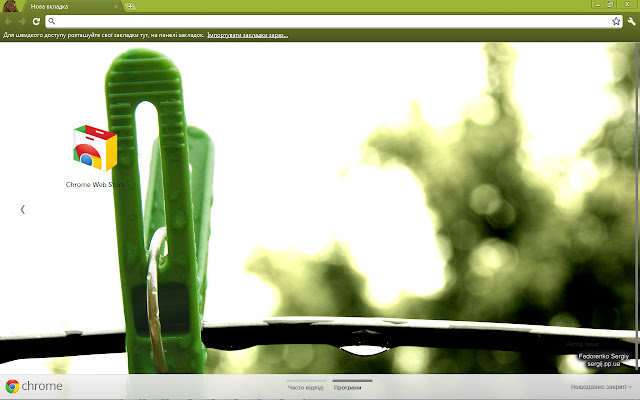
Task: Launch the Chrome Web Store app icon
Action: click(95, 148)
